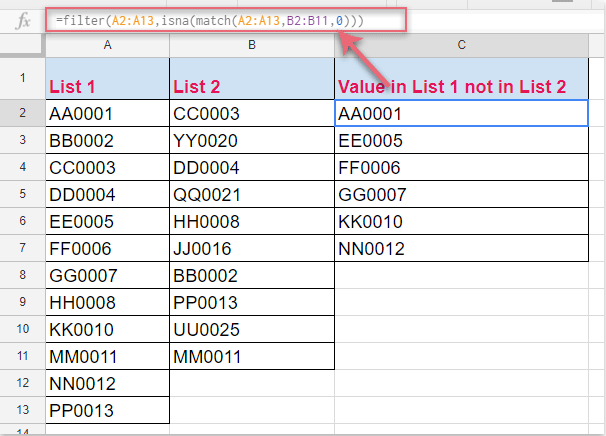Select cell A12 containing NN0012
The height and width of the screenshot is (436, 606).
107,383
